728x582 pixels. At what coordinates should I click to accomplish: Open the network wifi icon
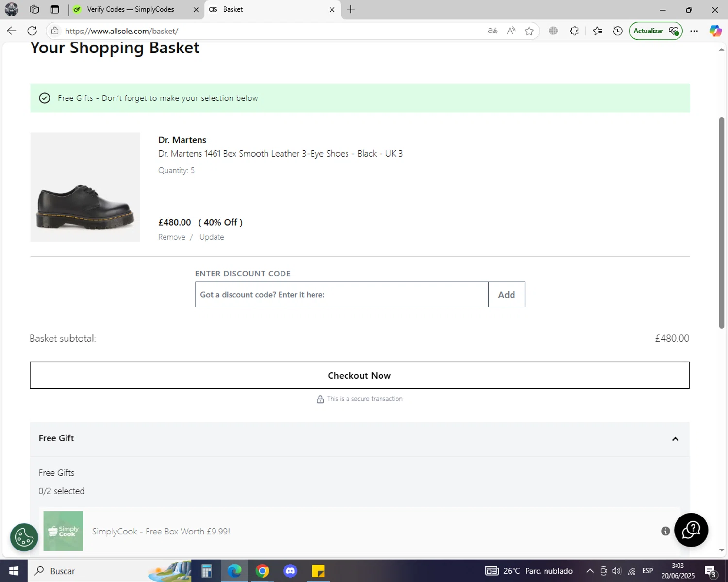[x=631, y=571]
